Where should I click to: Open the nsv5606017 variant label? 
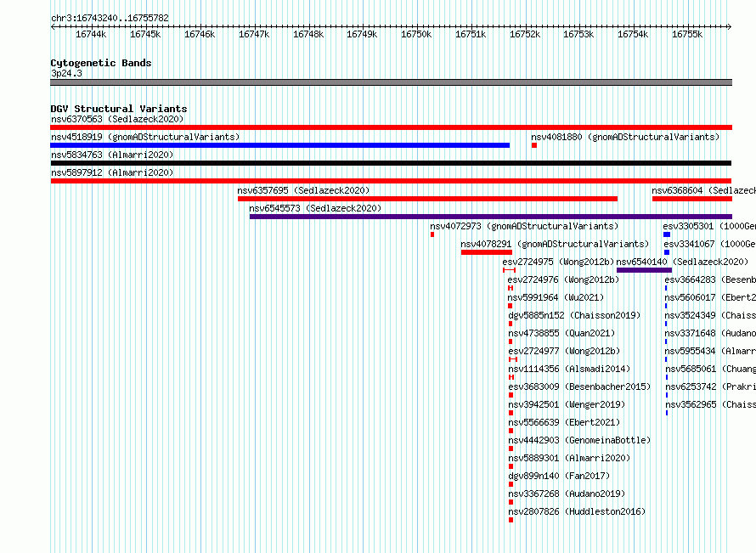point(710,297)
